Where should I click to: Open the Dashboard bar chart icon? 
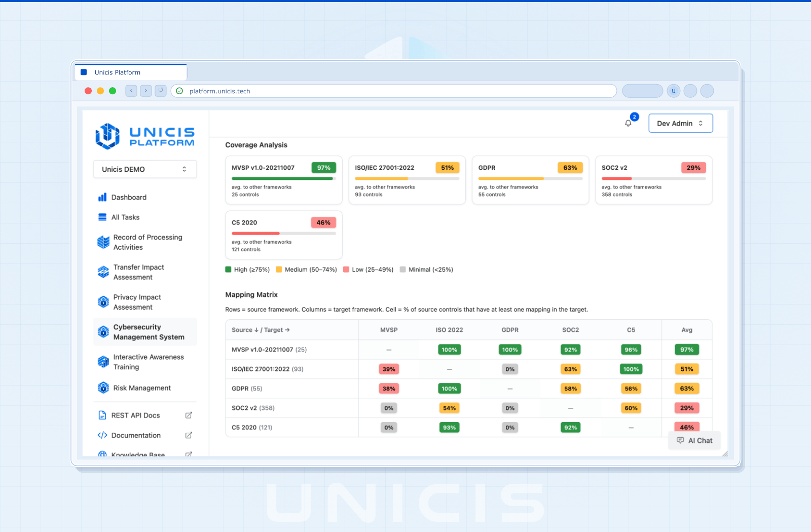pos(102,197)
